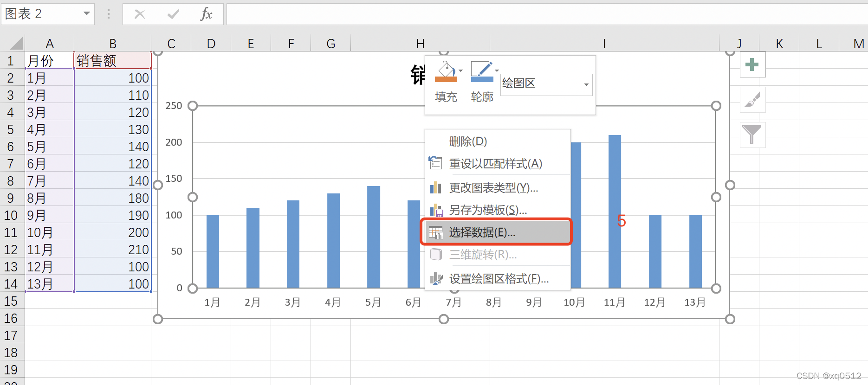The height and width of the screenshot is (385, 868).
Task: Click the formula bar input field
Action: (547, 14)
